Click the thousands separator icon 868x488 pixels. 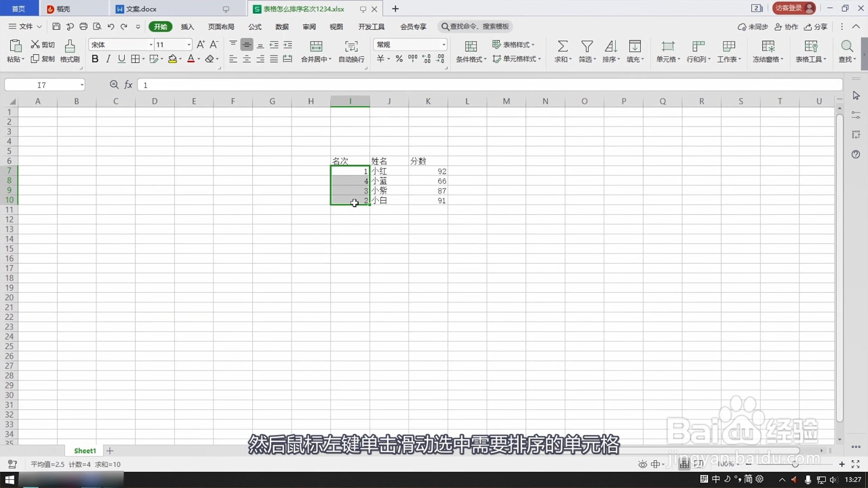click(413, 59)
